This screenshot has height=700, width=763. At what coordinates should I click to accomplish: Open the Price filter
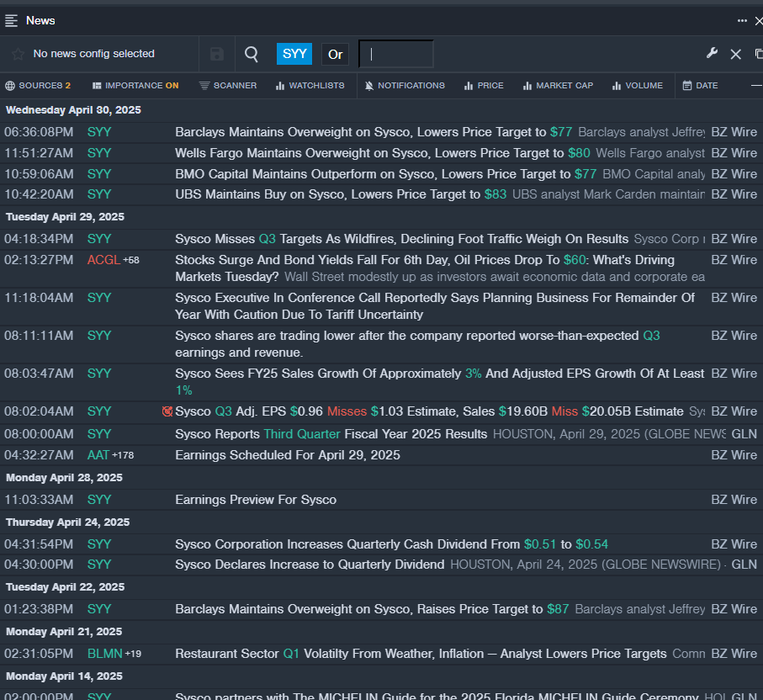pos(484,86)
